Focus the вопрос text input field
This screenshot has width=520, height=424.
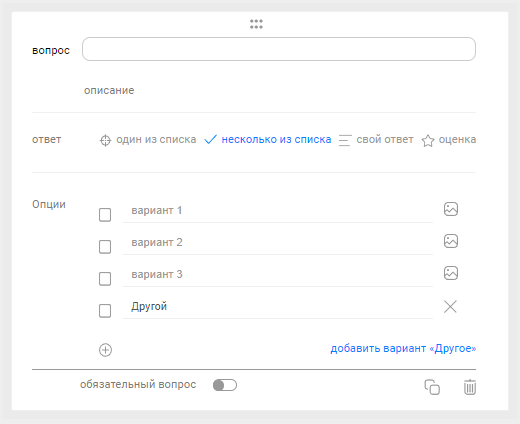click(279, 49)
